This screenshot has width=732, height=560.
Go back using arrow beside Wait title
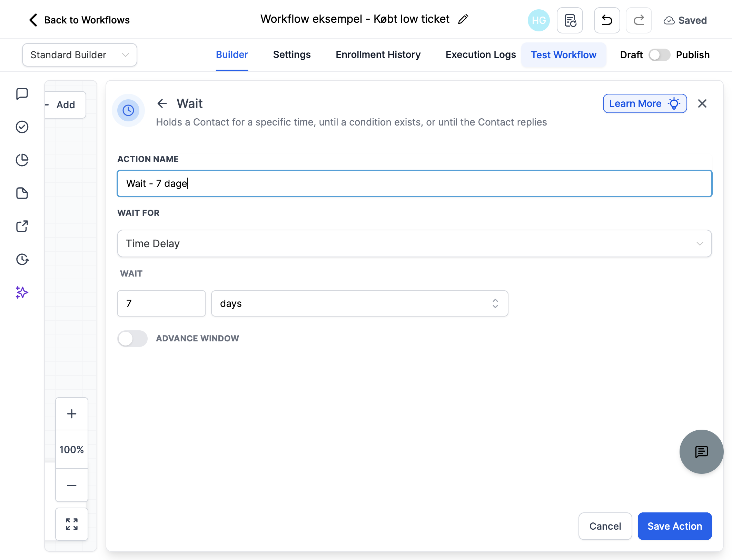tap(162, 103)
